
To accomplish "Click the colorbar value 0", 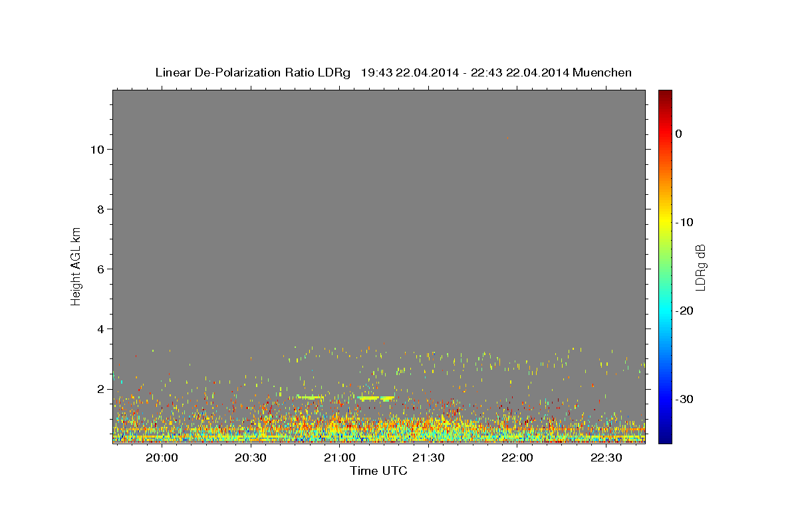I will pos(679,134).
